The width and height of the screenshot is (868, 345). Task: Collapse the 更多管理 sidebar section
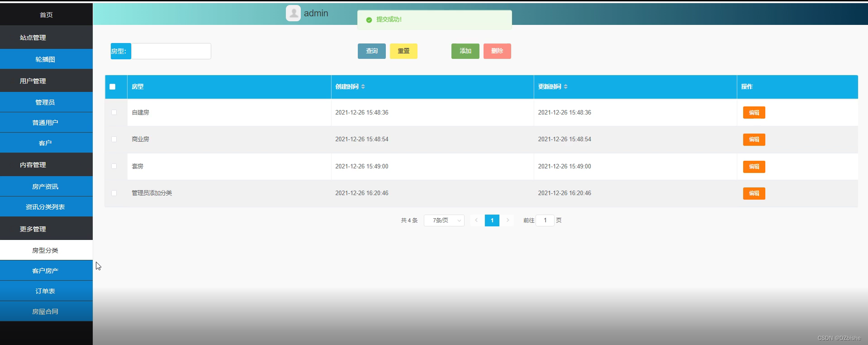click(x=46, y=229)
